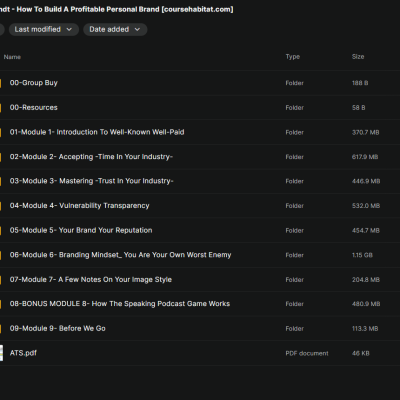Click the PDF document type label
This screenshot has height=400, width=400.
pos(307,353)
